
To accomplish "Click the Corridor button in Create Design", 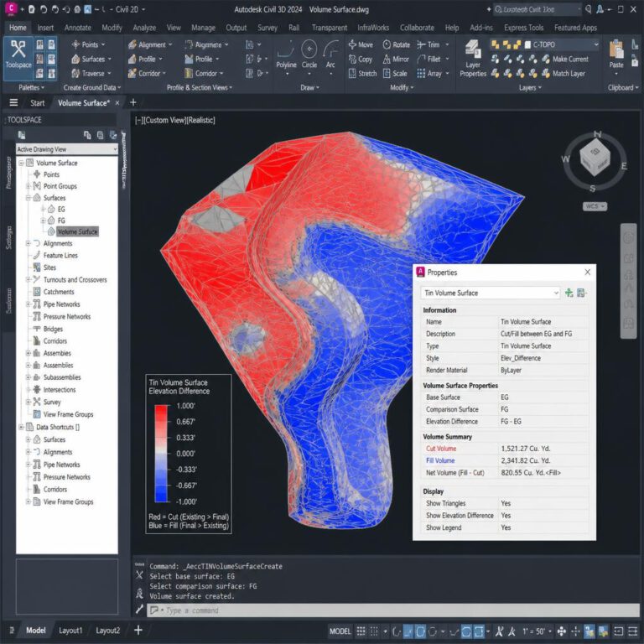I will 146,74.
